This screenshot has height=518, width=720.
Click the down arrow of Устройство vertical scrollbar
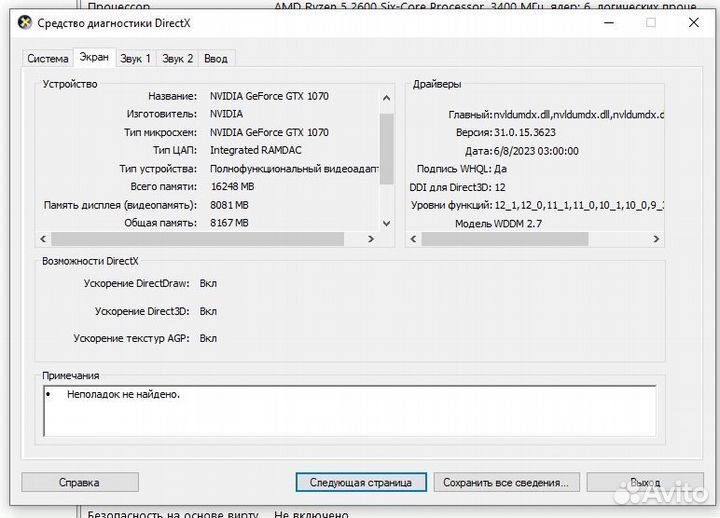[x=386, y=223]
